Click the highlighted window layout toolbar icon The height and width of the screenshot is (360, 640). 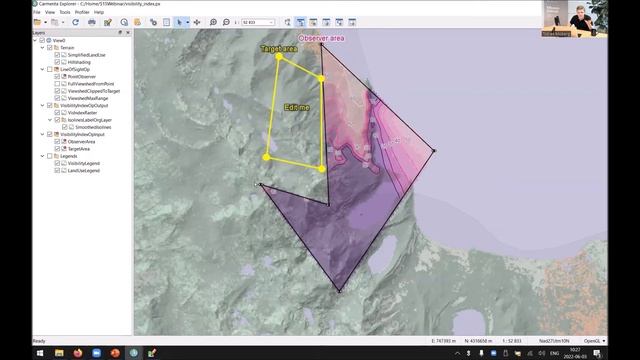pos(300,22)
